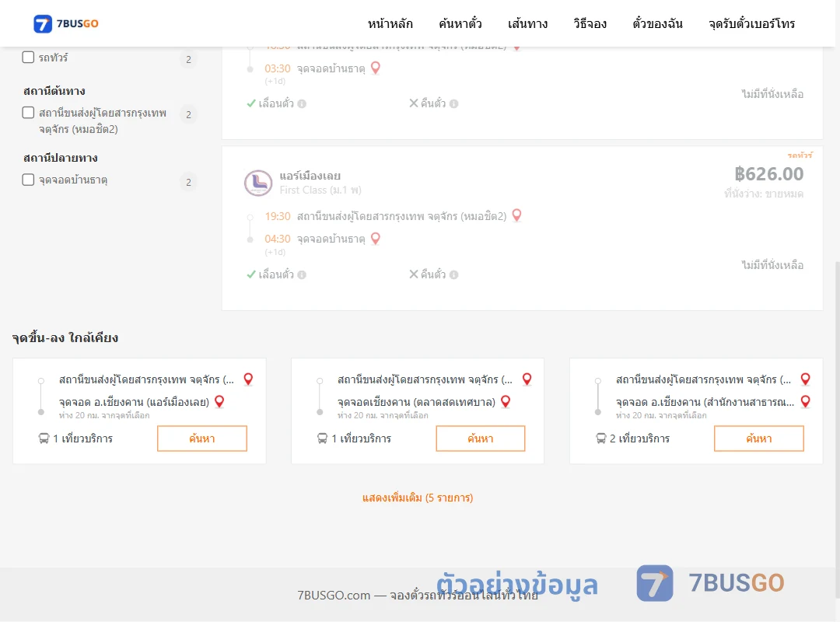Click origin pin in แอร์เมืองเลย nearby card
The height and width of the screenshot is (622, 840).
(248, 379)
